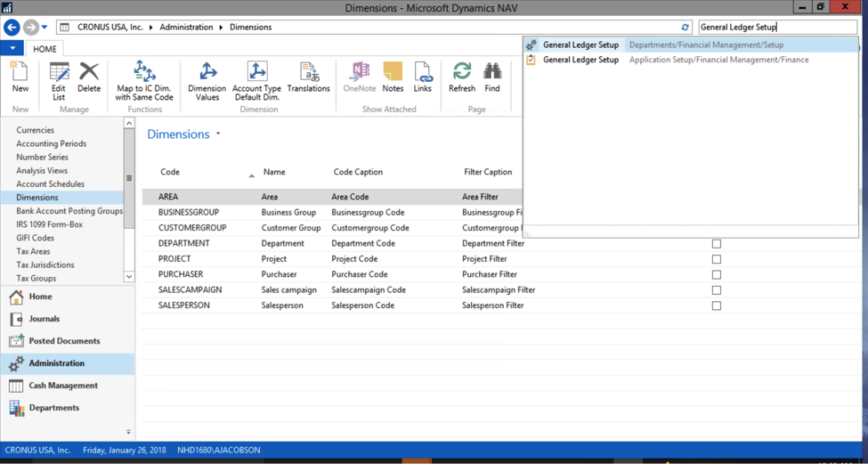Open Bank Account Posting Groups item

[x=69, y=211]
